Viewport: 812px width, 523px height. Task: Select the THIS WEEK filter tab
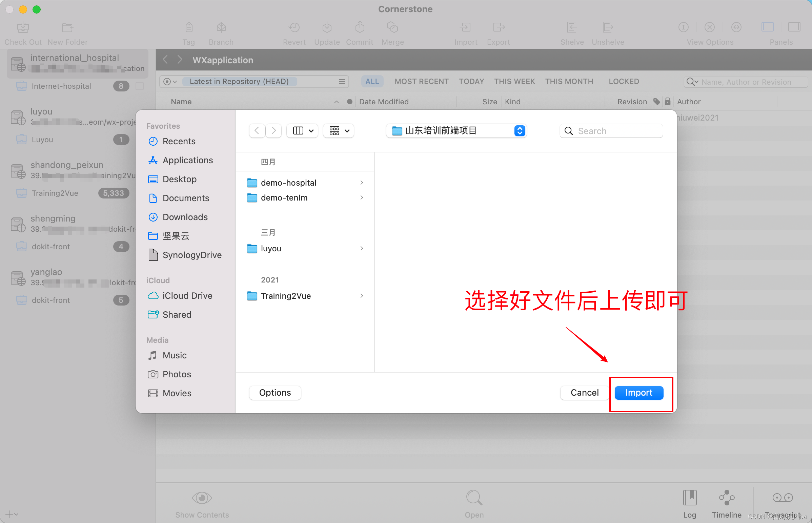(514, 82)
